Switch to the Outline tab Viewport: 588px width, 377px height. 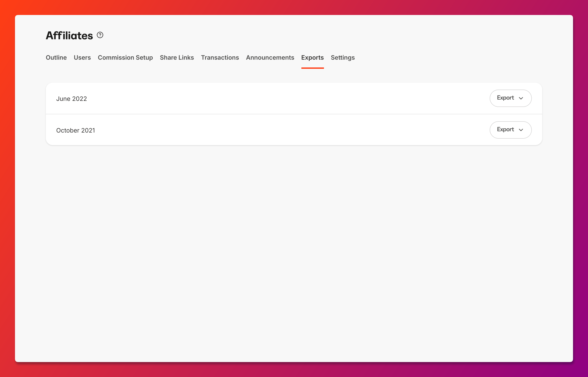(56, 57)
